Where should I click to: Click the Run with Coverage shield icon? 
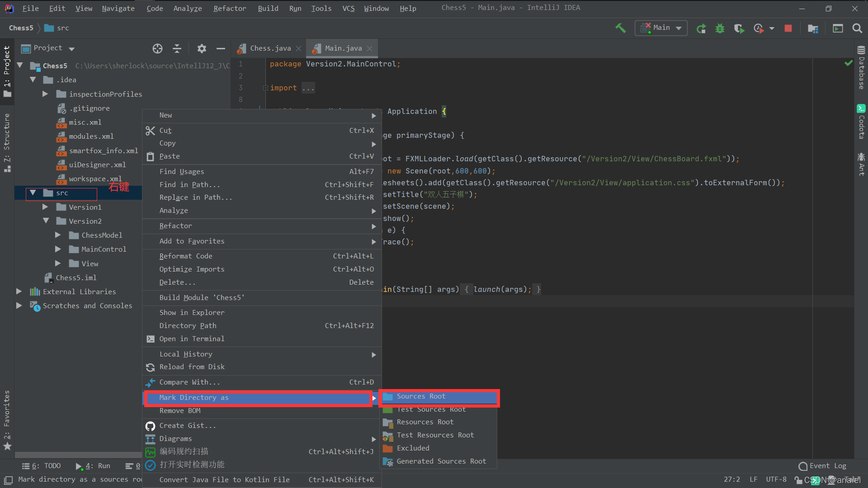[739, 28]
